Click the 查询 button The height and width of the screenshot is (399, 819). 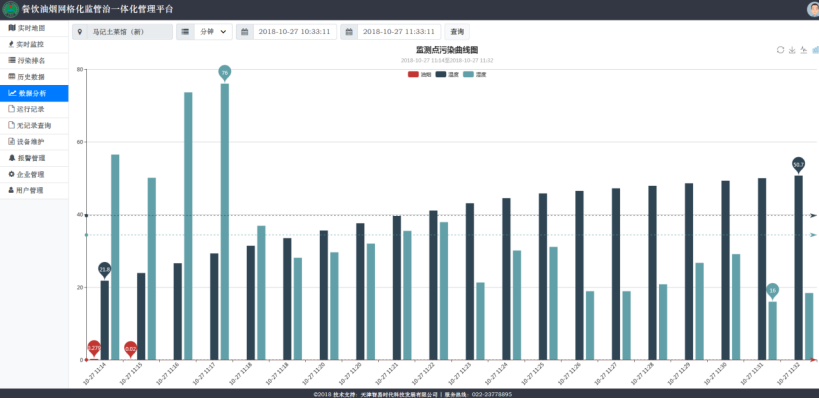tap(457, 32)
